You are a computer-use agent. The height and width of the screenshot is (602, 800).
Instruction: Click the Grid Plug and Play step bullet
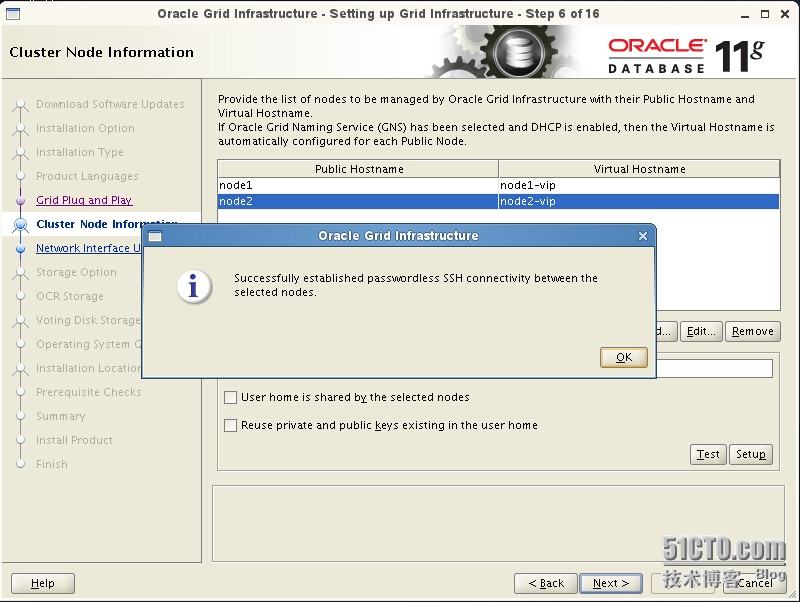(20, 200)
